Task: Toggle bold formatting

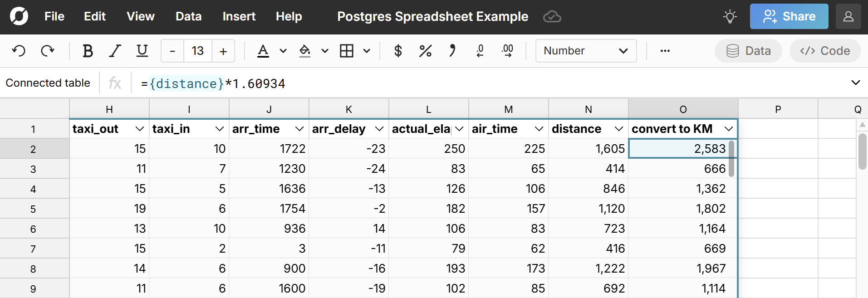Action: 88,51
